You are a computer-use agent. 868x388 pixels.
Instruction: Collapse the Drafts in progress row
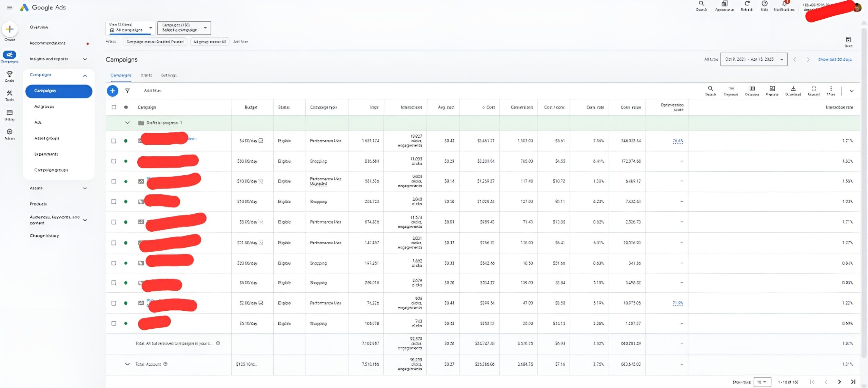point(127,123)
